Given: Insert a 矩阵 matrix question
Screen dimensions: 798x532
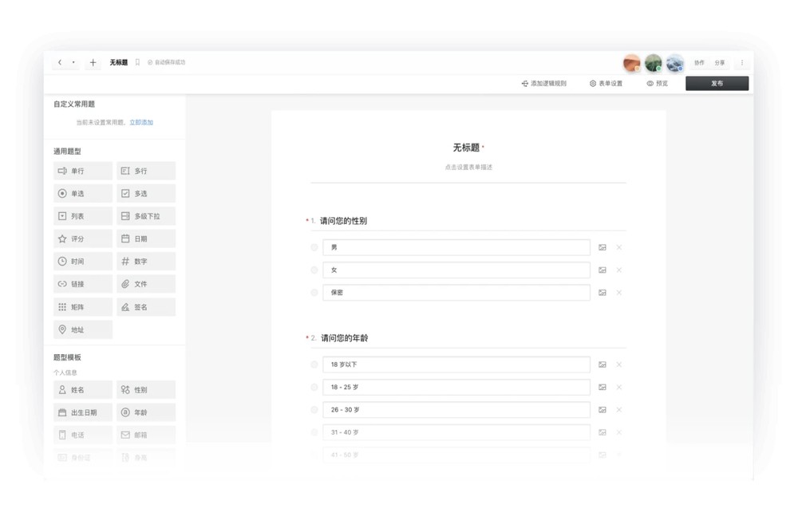Looking at the screenshot, I should point(82,307).
